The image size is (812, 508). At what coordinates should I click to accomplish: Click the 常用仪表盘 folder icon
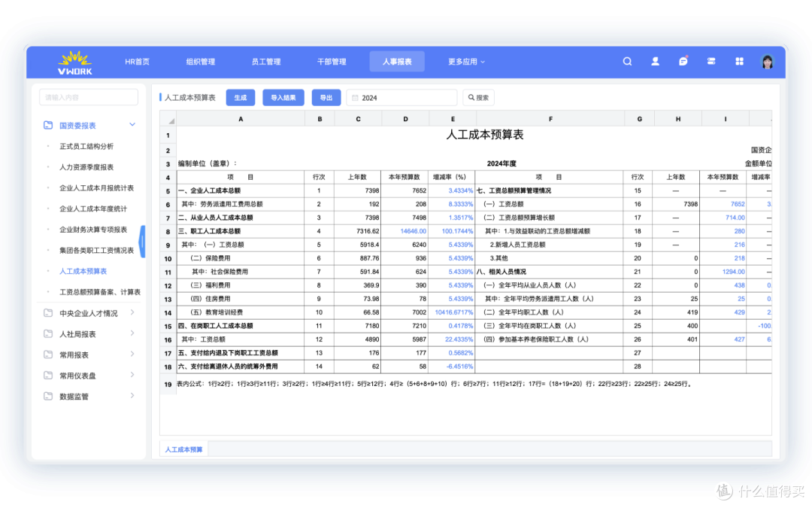pyautogui.click(x=48, y=376)
